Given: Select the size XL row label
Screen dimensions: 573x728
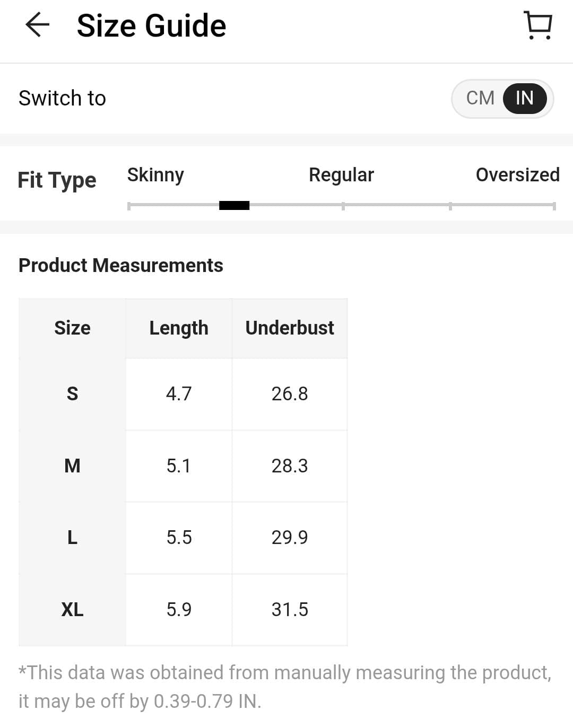Looking at the screenshot, I should coord(72,609).
